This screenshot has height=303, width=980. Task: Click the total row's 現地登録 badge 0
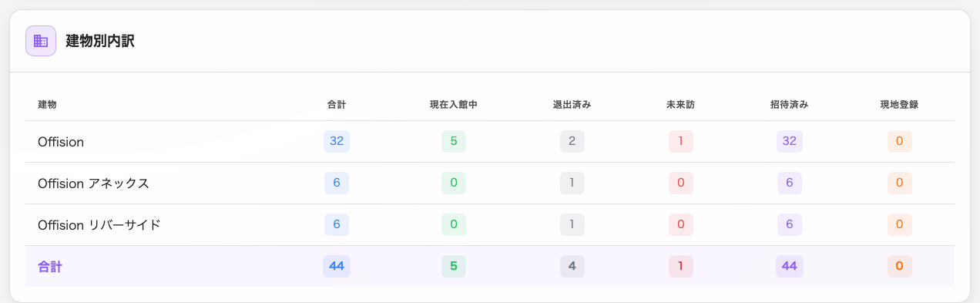[x=899, y=266]
